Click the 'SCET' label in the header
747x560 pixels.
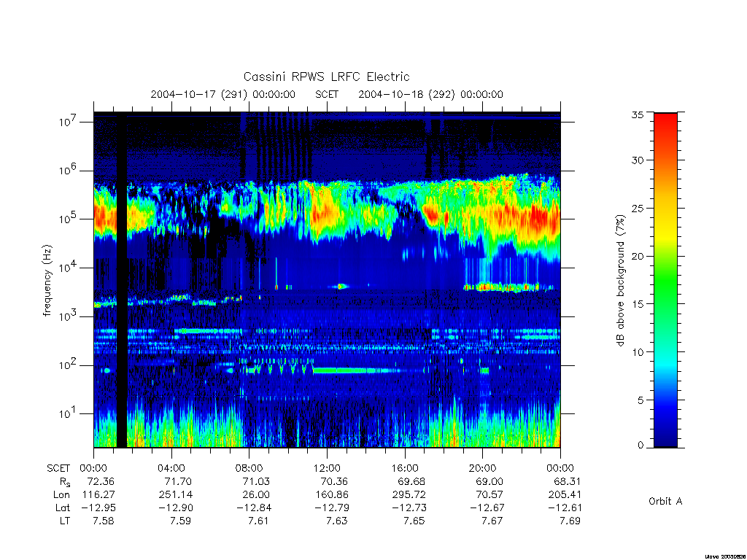(x=327, y=94)
